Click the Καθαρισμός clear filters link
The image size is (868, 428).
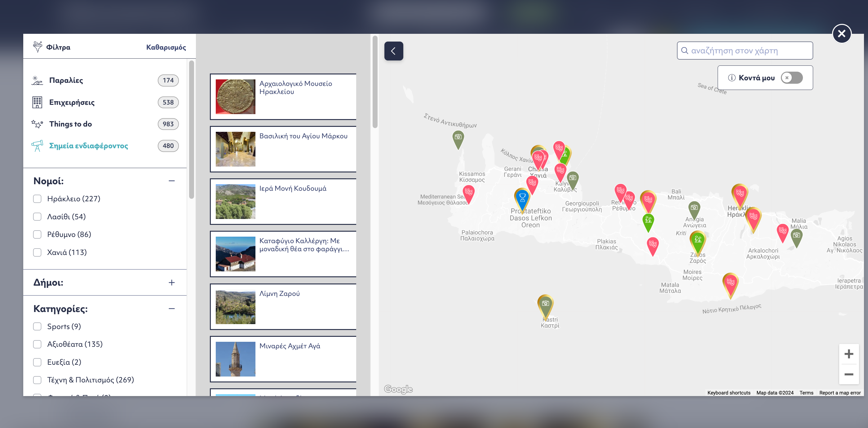166,47
